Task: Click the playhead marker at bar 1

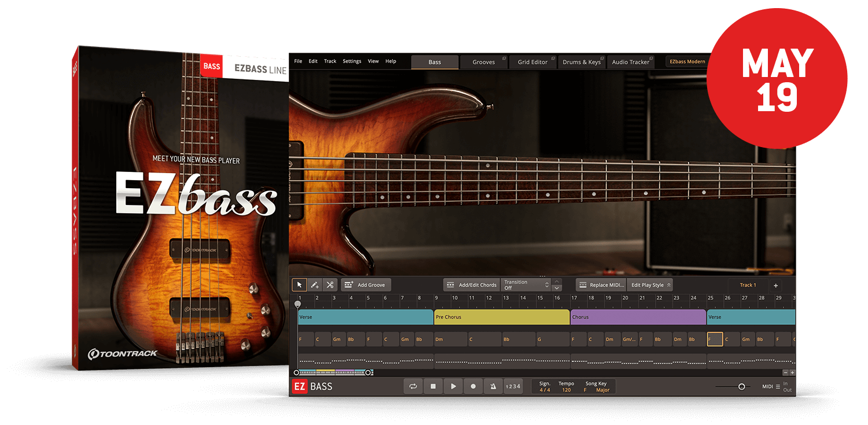Action: pos(297,304)
